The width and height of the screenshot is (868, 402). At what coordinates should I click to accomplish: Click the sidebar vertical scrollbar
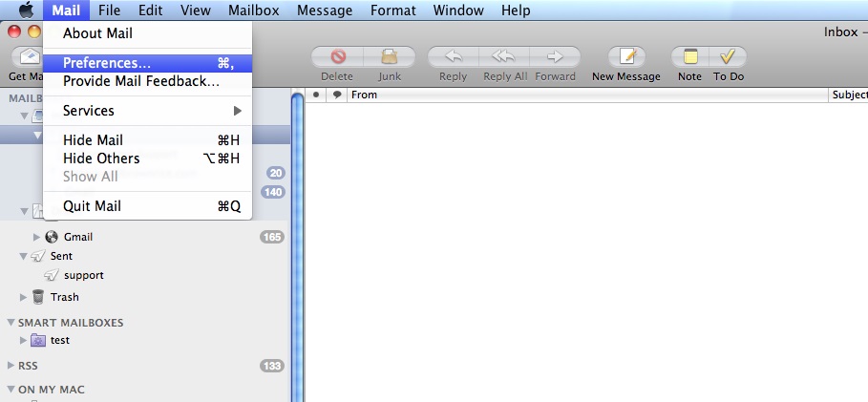[x=298, y=246]
